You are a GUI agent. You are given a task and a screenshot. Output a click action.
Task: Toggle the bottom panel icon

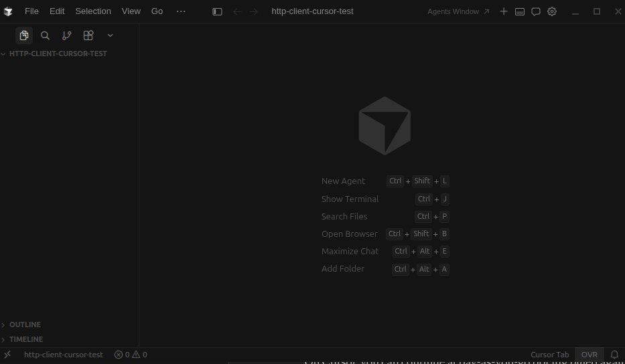(x=520, y=11)
